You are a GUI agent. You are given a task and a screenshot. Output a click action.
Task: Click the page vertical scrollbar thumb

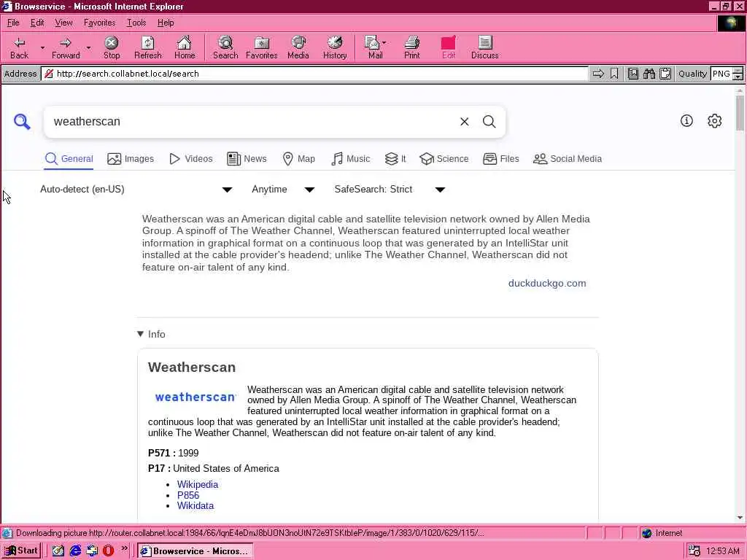740,112
